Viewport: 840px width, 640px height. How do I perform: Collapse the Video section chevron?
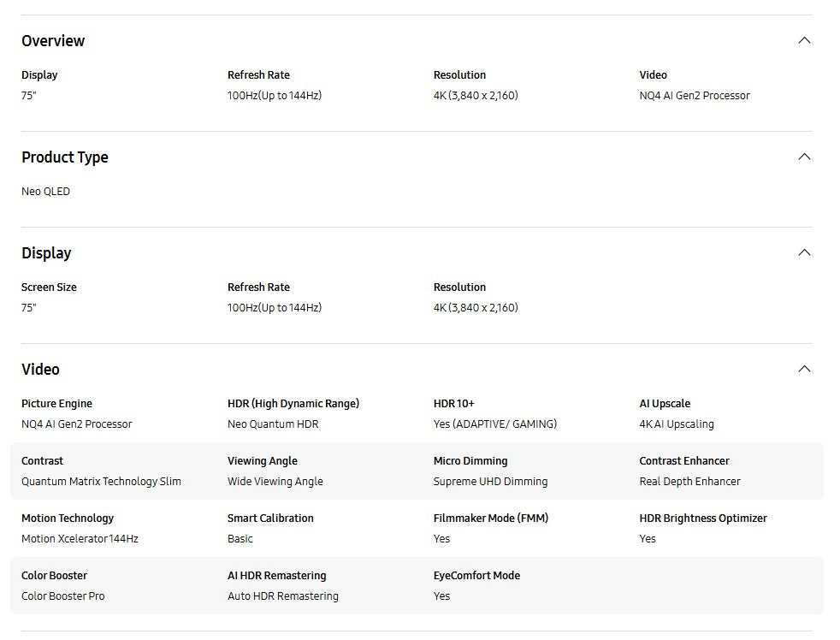pos(804,369)
